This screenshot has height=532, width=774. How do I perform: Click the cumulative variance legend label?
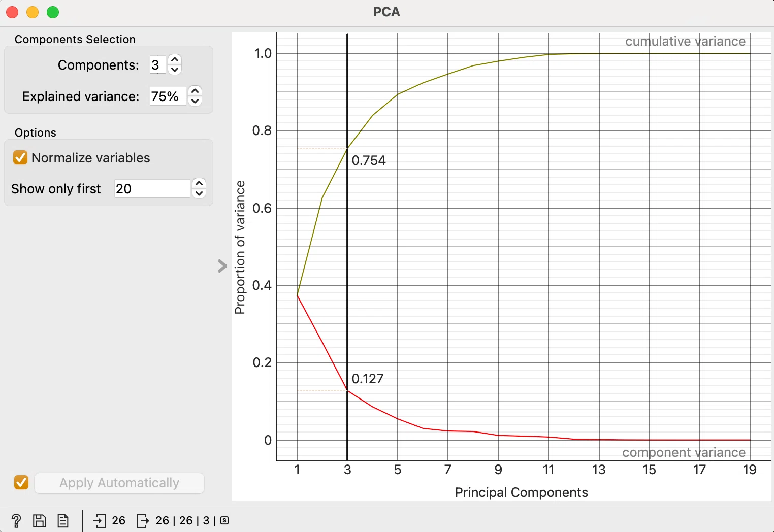(685, 41)
